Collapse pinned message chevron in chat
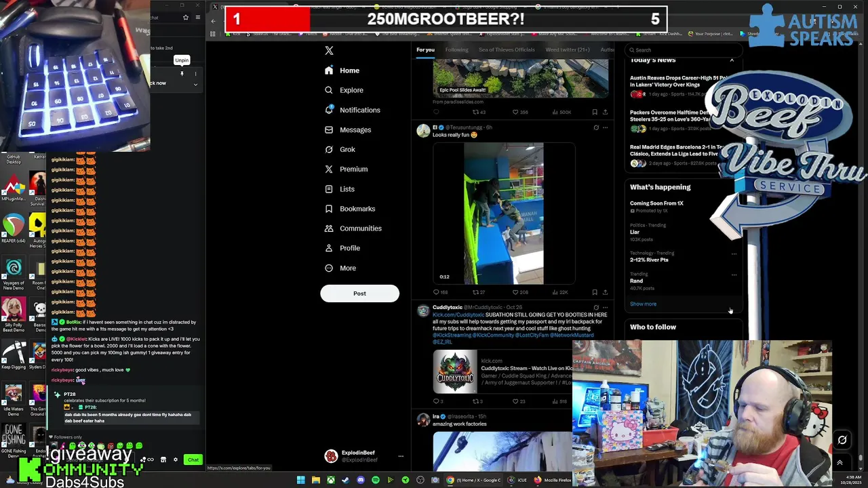The image size is (868, 488). click(195, 85)
